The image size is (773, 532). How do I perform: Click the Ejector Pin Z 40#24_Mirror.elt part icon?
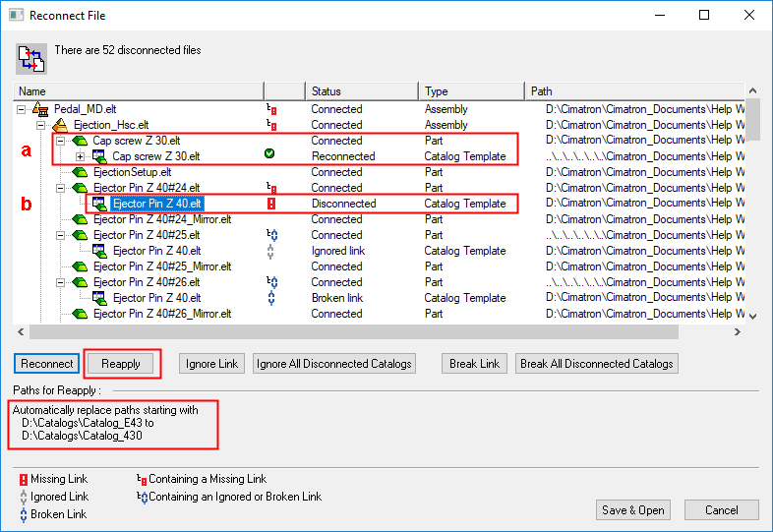80,219
